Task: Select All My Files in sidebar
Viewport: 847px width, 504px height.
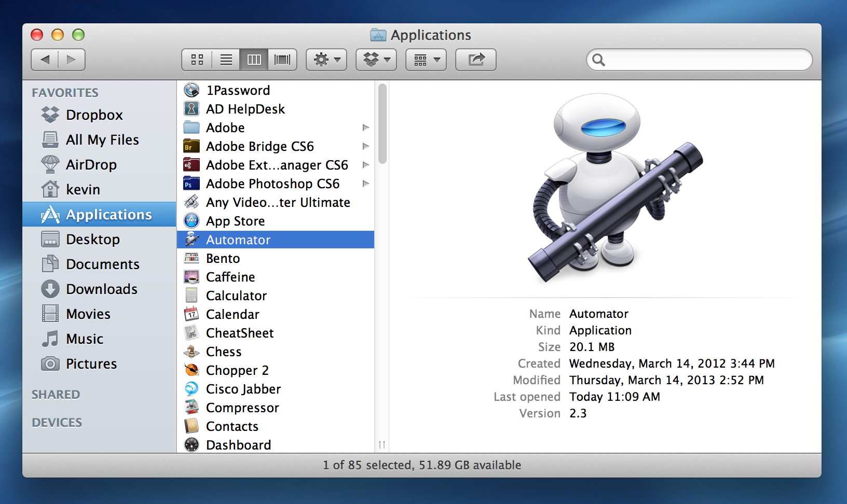Action: coord(99,139)
